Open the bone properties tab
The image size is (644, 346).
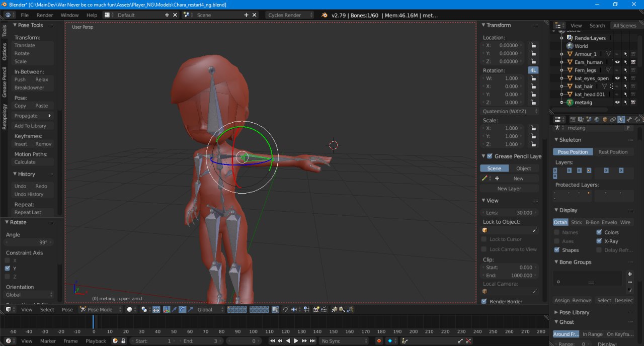[629, 120]
